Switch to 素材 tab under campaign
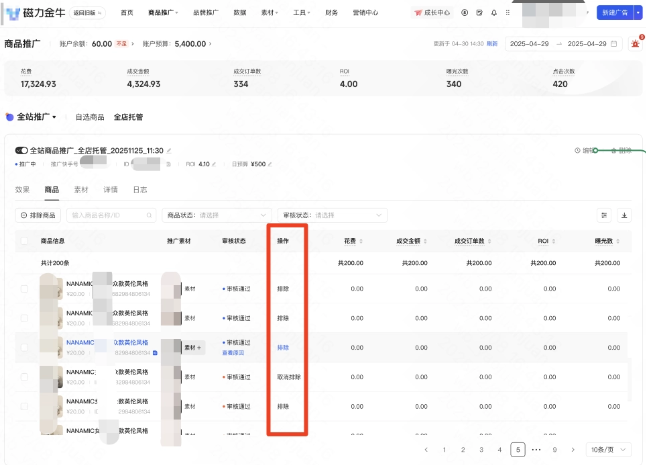The image size is (646, 465). (81, 189)
